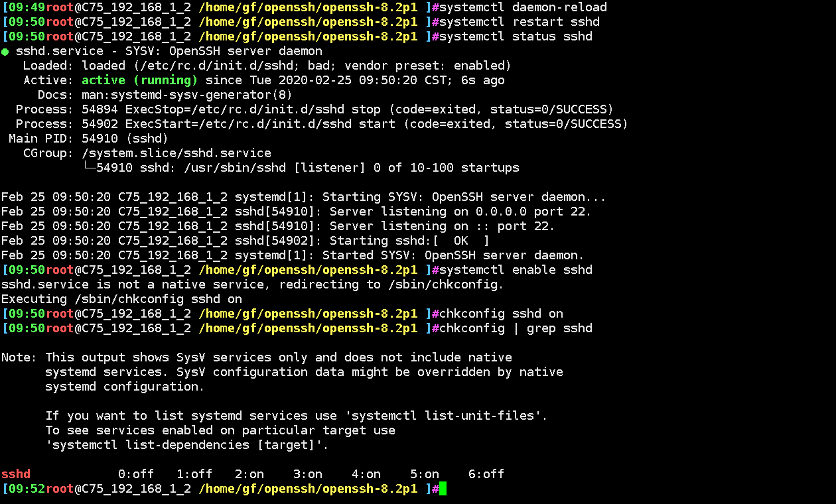
Task: Click the "systemctl enable sshd" command text
Action: coord(516,270)
